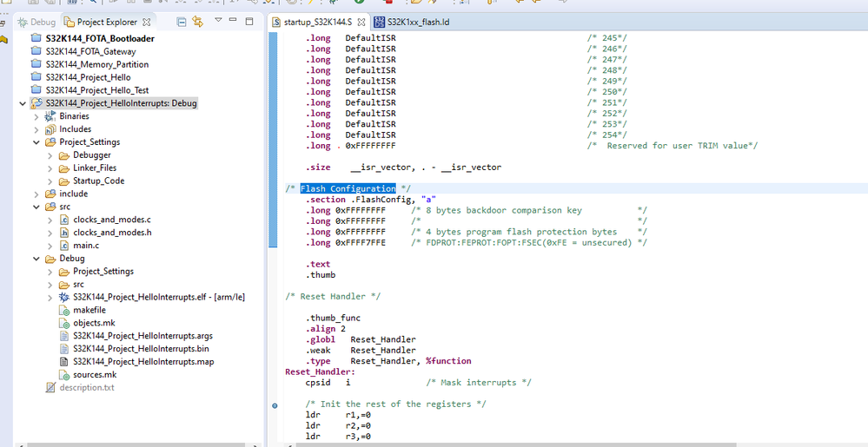Click the ".long 0xFFFF7FFE" code line

tap(346, 242)
